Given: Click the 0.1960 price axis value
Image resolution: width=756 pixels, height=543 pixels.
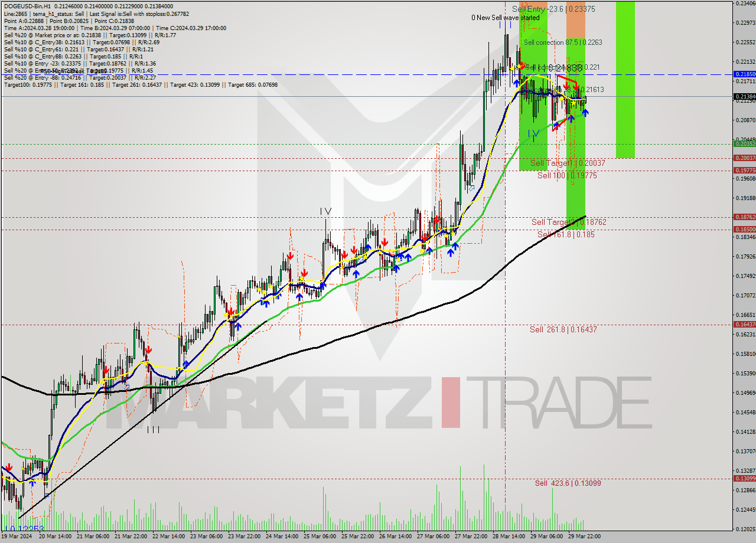Looking at the screenshot, I should [745, 179].
